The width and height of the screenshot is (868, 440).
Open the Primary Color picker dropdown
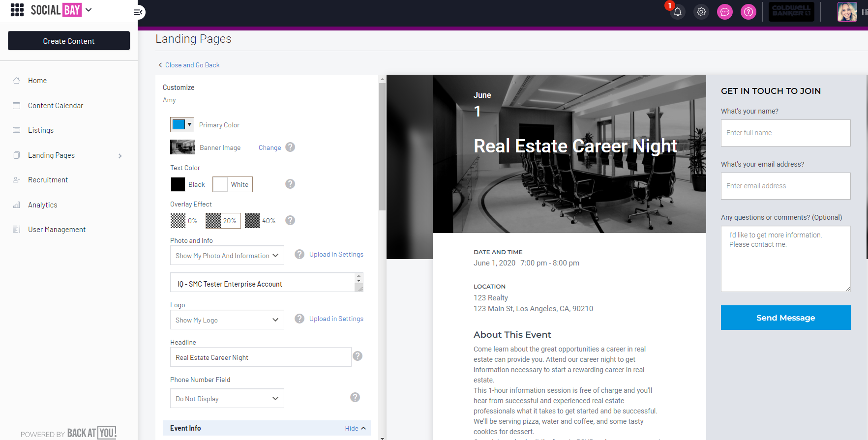(x=182, y=124)
